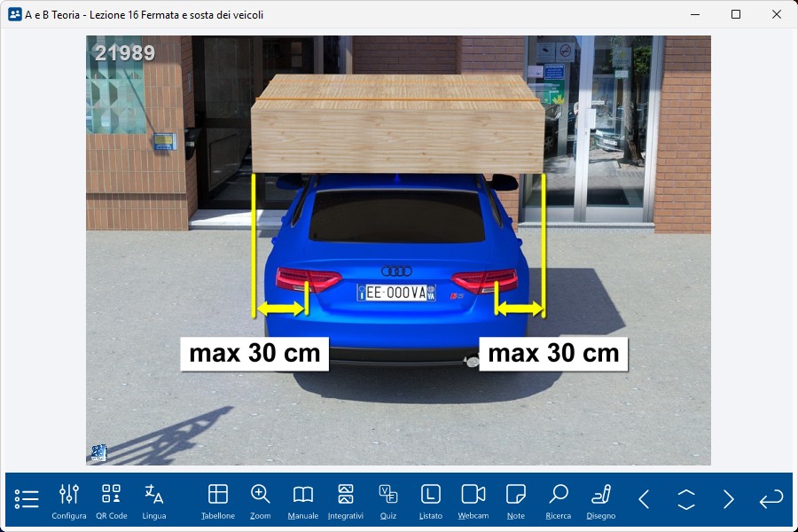The height and width of the screenshot is (532, 798).
Task: Open the Manuale book
Action: pyautogui.click(x=303, y=500)
